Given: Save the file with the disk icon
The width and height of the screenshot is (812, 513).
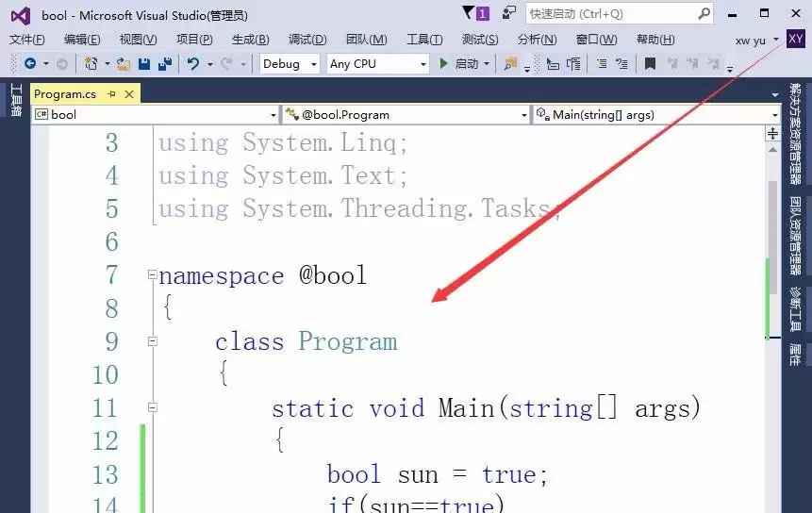Looking at the screenshot, I should (144, 64).
